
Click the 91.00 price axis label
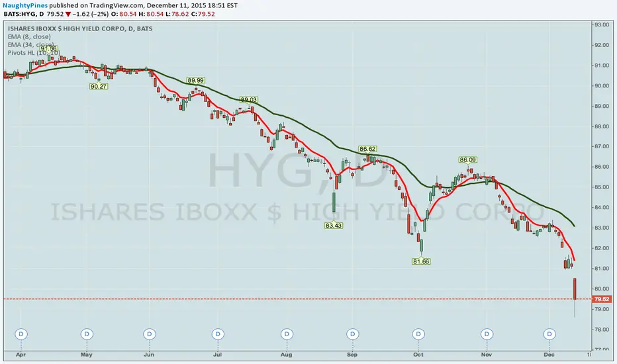(602, 66)
